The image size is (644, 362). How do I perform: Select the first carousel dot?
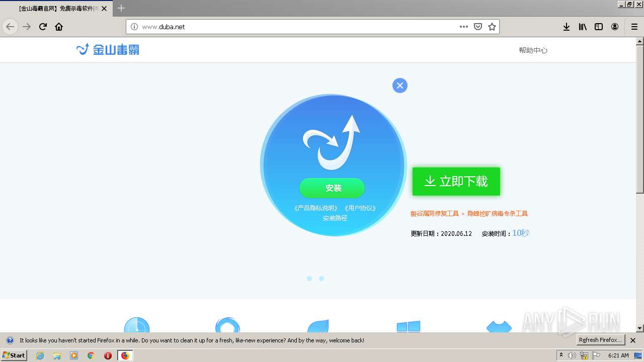click(309, 279)
